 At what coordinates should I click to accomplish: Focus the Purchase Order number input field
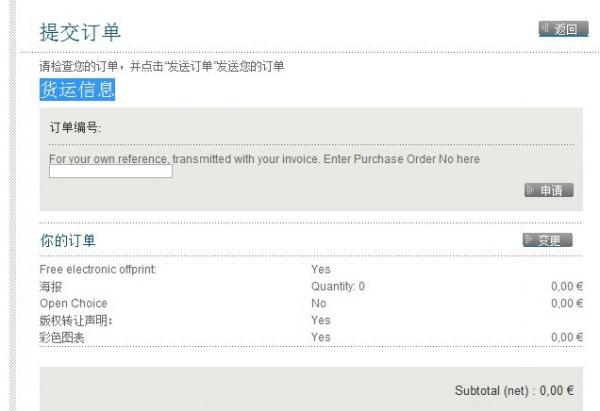111,172
